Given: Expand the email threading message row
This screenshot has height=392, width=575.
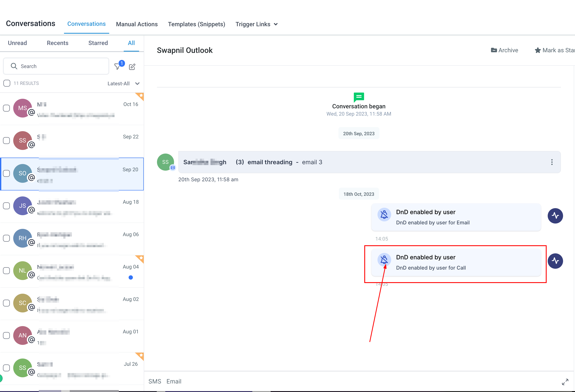Looking at the screenshot, I should 369,162.
